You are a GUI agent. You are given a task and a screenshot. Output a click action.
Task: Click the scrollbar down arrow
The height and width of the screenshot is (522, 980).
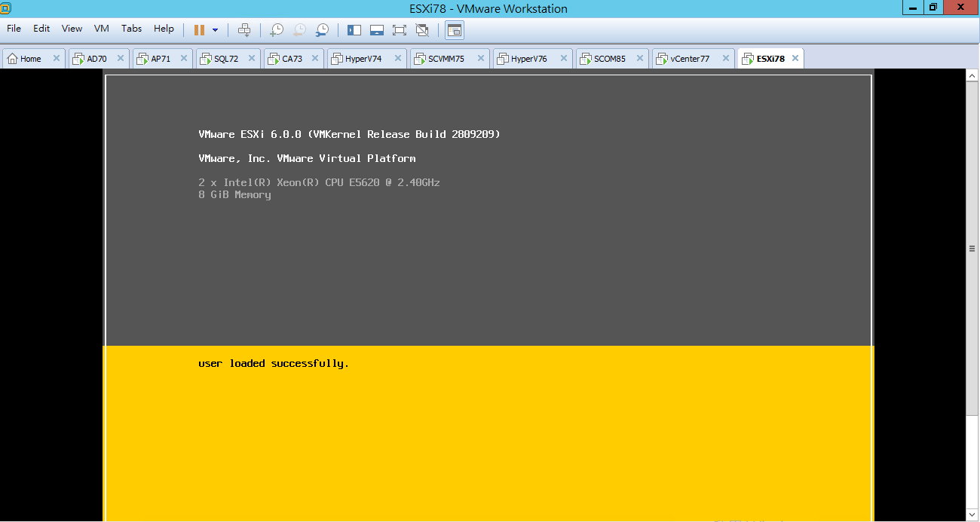[972, 516]
